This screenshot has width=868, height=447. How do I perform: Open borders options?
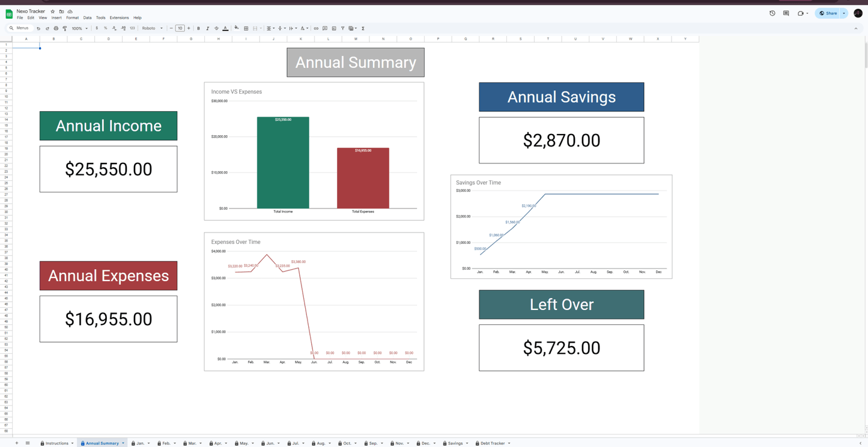click(246, 28)
